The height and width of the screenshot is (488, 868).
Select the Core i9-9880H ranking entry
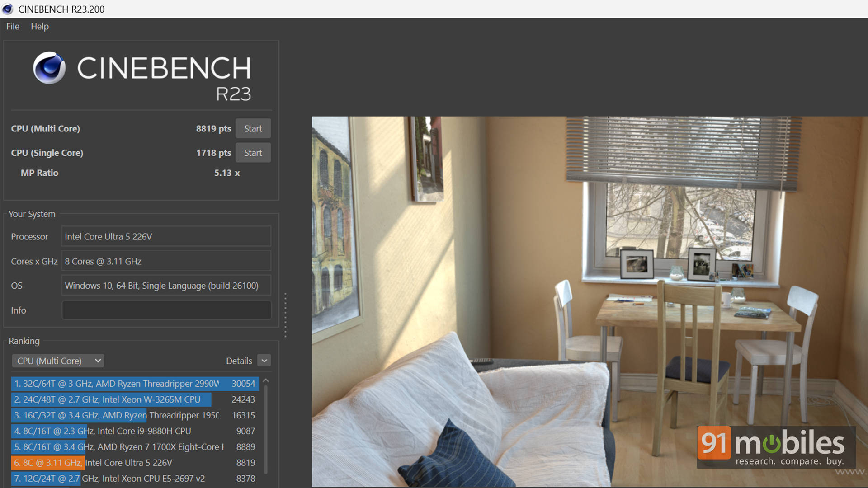coord(135,431)
